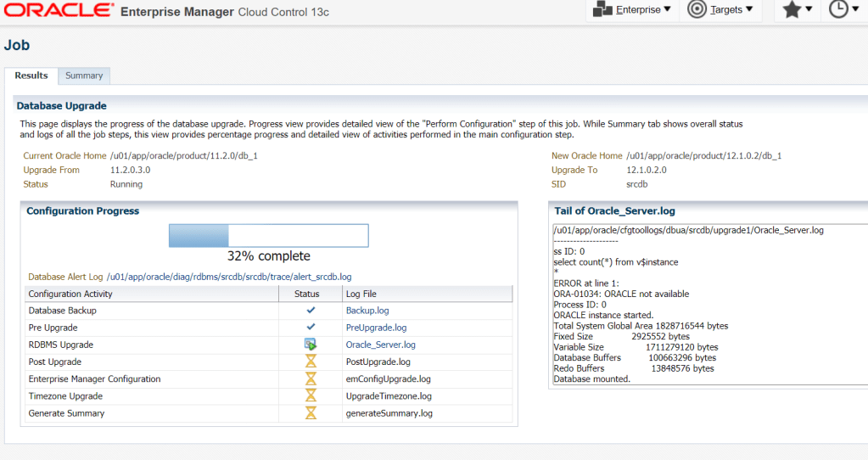Viewport: 868px width, 460px height.
Task: Open the Favorites star menu
Action: tap(798, 10)
